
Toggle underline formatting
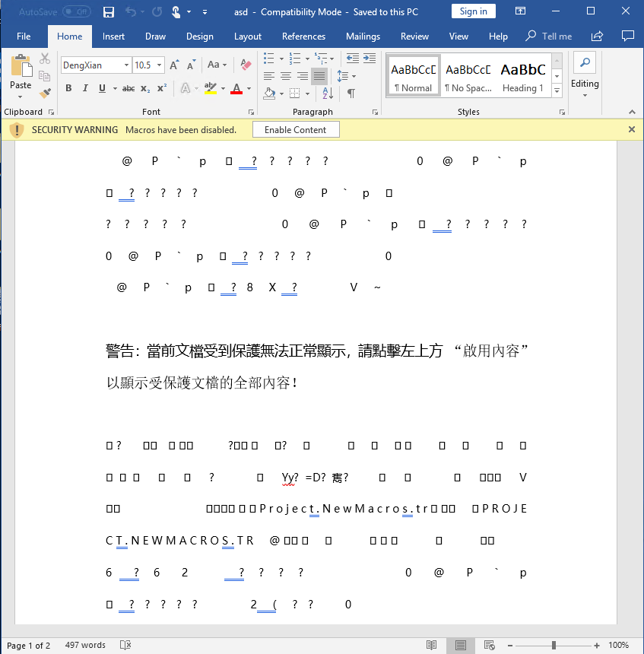[101, 88]
